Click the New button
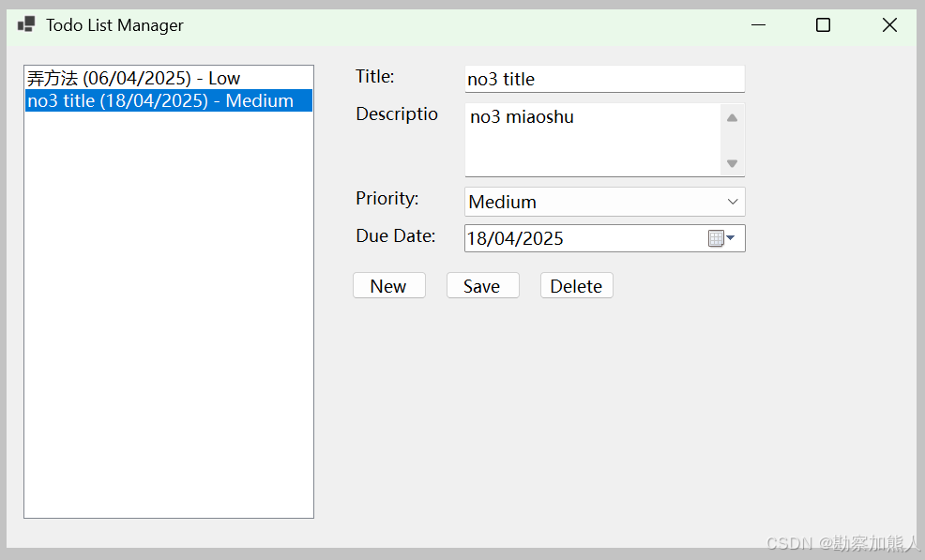The image size is (925, 560). pyautogui.click(x=388, y=285)
